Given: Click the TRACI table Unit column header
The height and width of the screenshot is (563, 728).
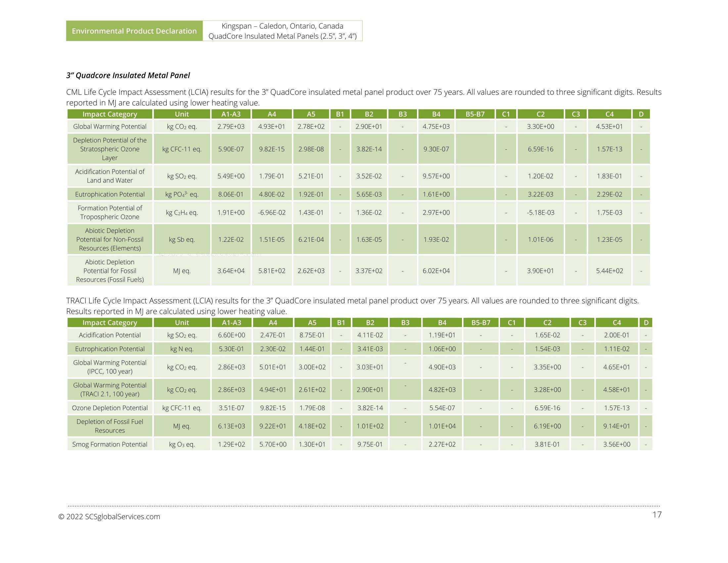Looking at the screenshot, I should 182,323.
